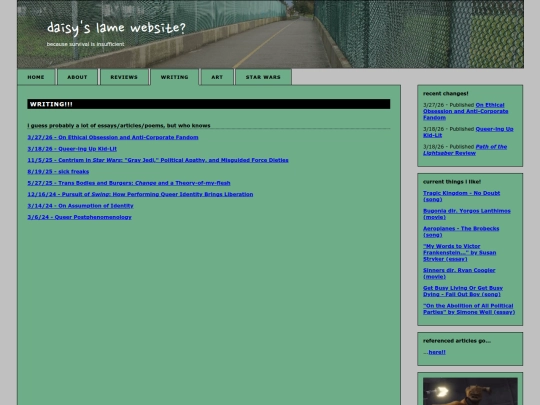Open On the Abolition of All Political Parties link

point(469,309)
